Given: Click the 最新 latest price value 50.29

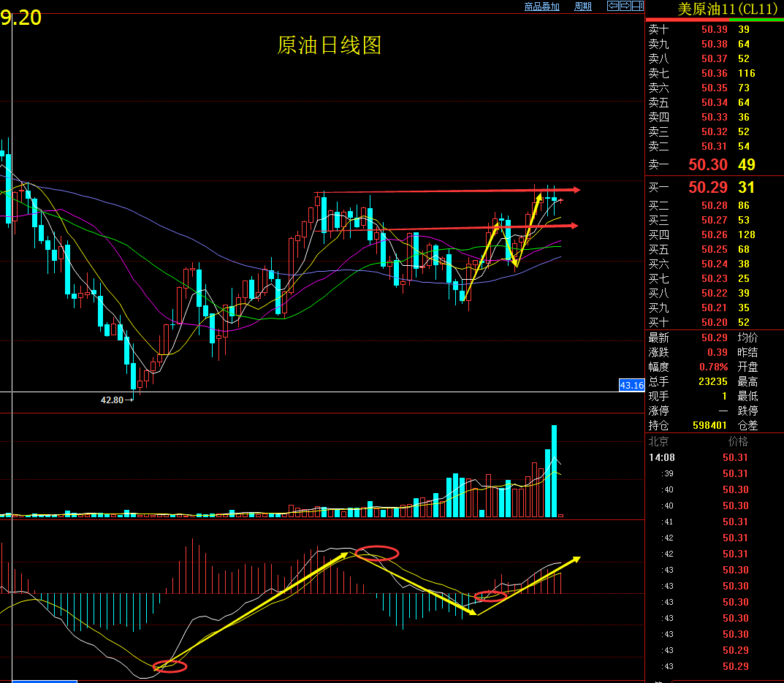Looking at the screenshot, I should (714, 338).
